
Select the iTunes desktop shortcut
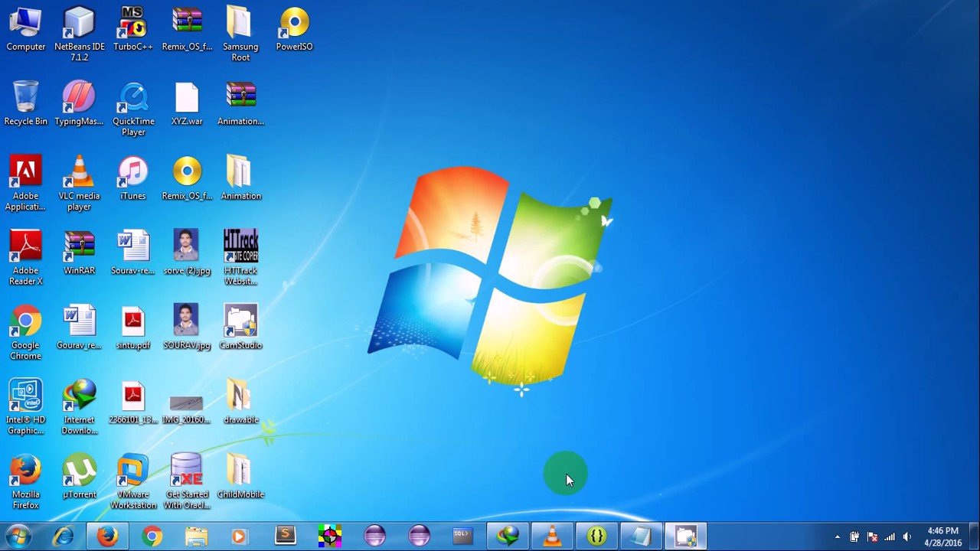click(x=132, y=179)
